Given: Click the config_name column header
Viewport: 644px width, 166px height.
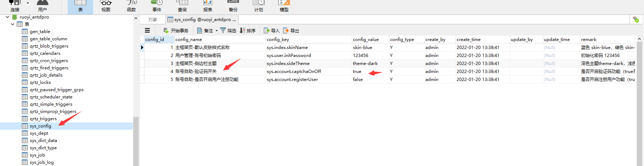Looking at the screenshot, I should point(220,39).
